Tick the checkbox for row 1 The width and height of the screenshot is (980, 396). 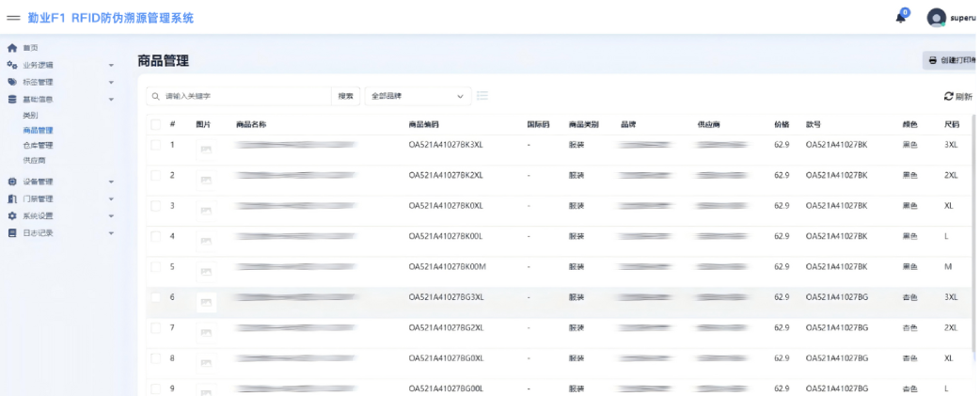[155, 145]
